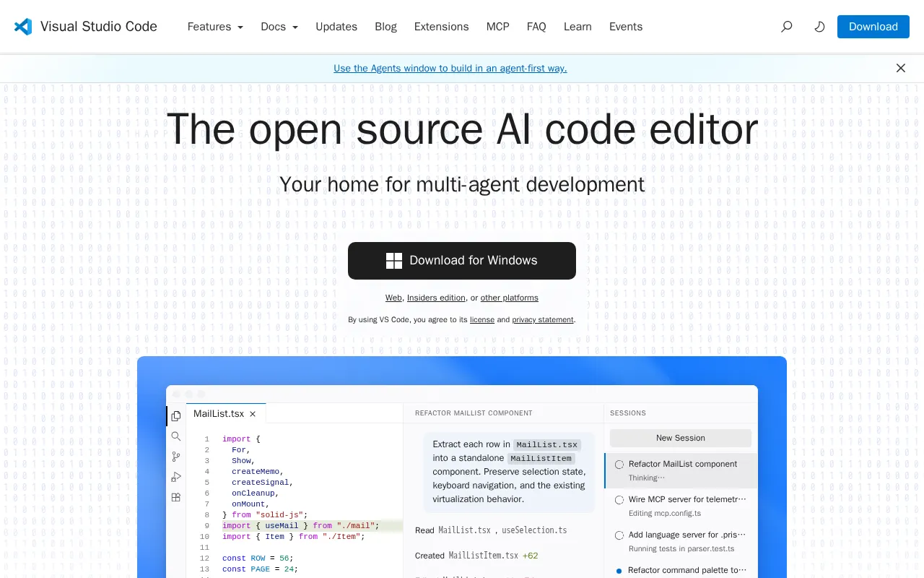Click code line const ROW = 56
The height and width of the screenshot is (578, 924).
coord(258,558)
